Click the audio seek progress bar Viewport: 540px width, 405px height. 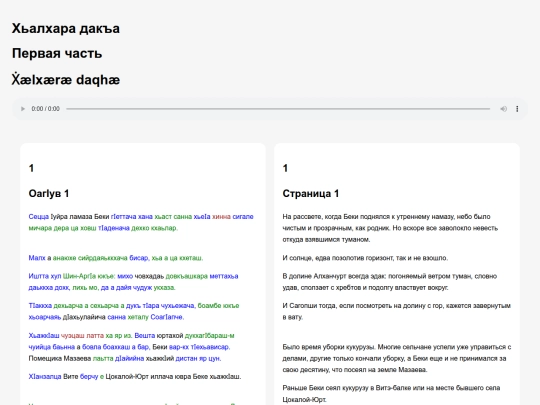point(278,109)
